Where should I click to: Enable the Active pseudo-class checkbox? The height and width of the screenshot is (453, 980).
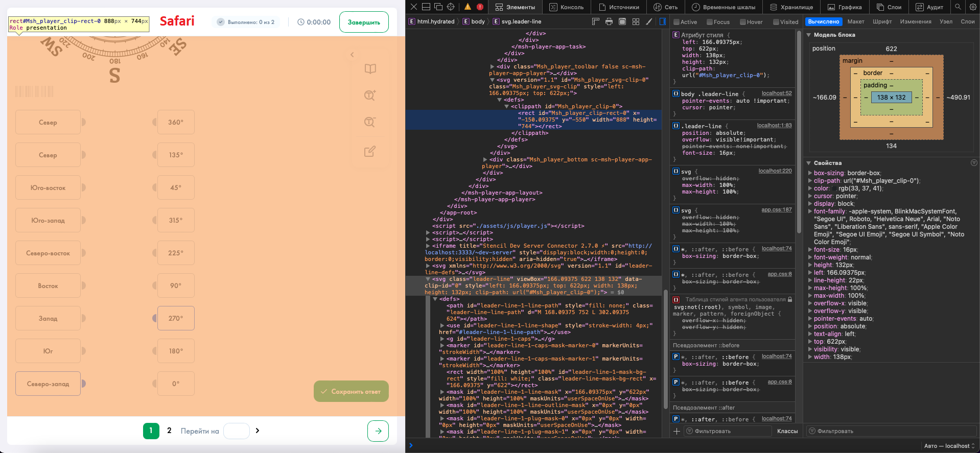[x=676, y=22]
